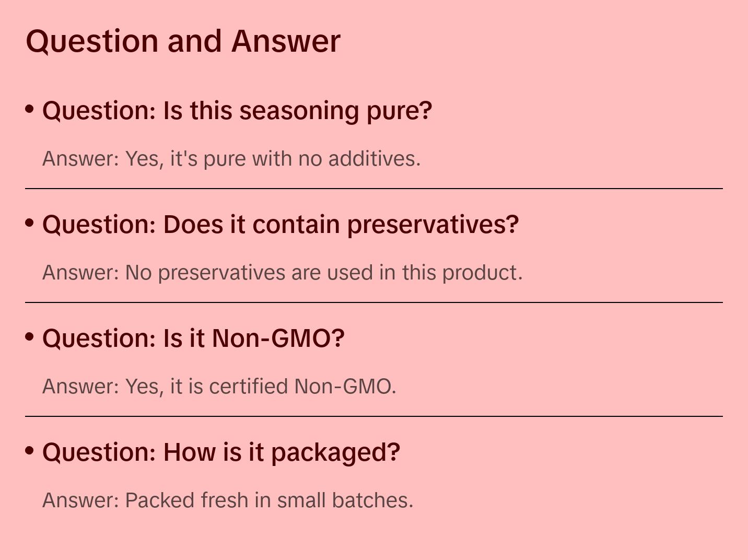This screenshot has width=748, height=560.
Task: Expand the "How is it packaged?" question
Action: pyautogui.click(x=221, y=452)
